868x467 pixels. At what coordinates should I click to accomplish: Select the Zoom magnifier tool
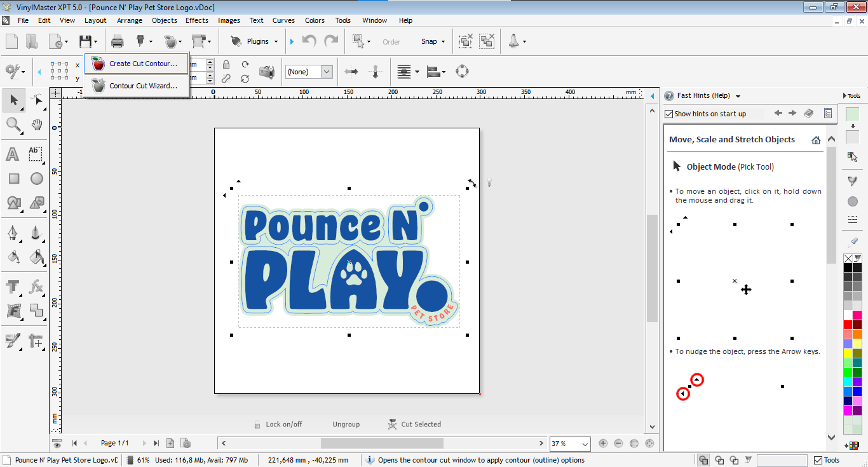click(x=14, y=125)
